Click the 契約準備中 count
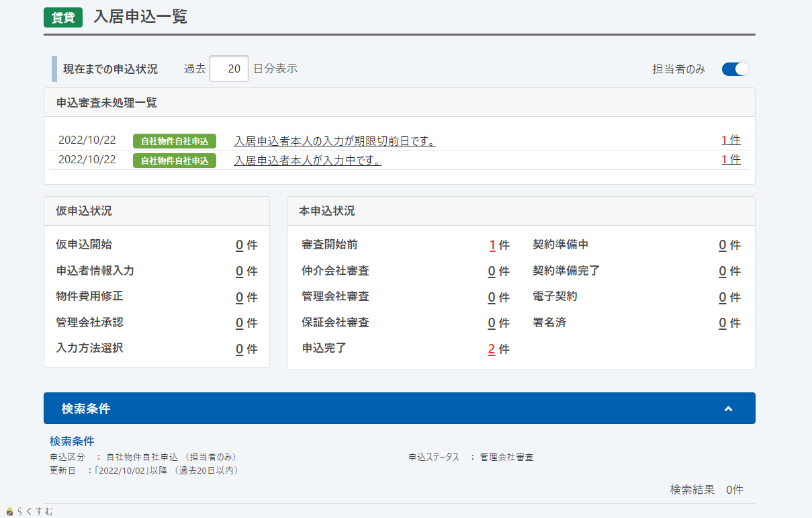812x518 pixels. pyautogui.click(x=723, y=245)
